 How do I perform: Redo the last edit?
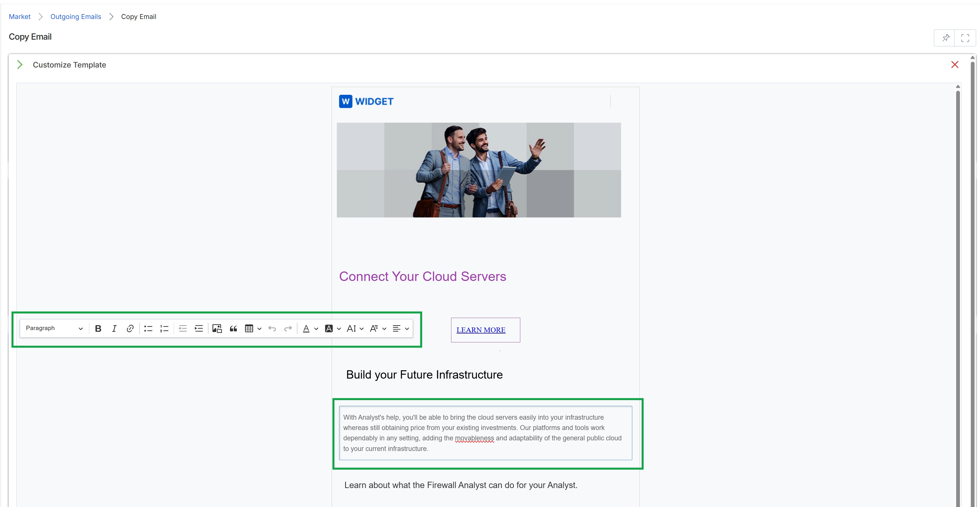[x=288, y=329]
